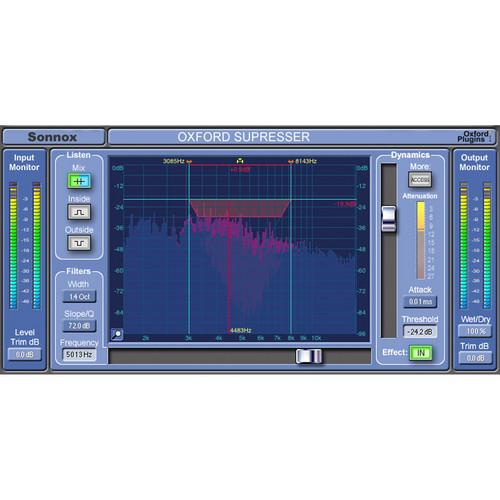Click the Output Monitor level meter
The width and height of the screenshot is (500, 500).
[x=475, y=245]
